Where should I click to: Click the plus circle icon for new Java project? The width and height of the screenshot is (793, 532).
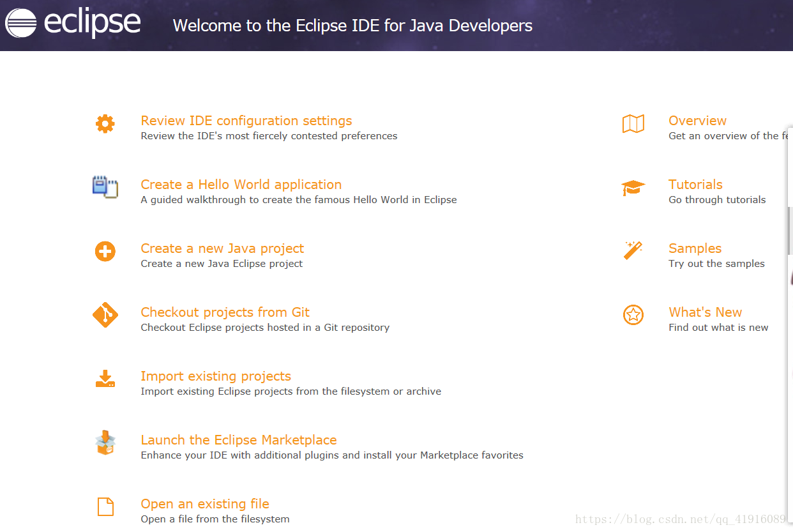click(x=105, y=252)
